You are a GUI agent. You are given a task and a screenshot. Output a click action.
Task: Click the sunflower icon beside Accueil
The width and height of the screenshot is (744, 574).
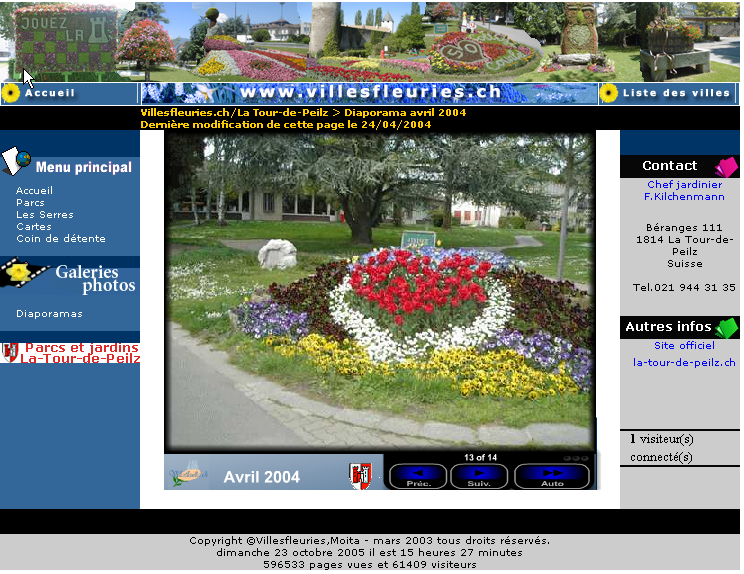pyautogui.click(x=10, y=93)
